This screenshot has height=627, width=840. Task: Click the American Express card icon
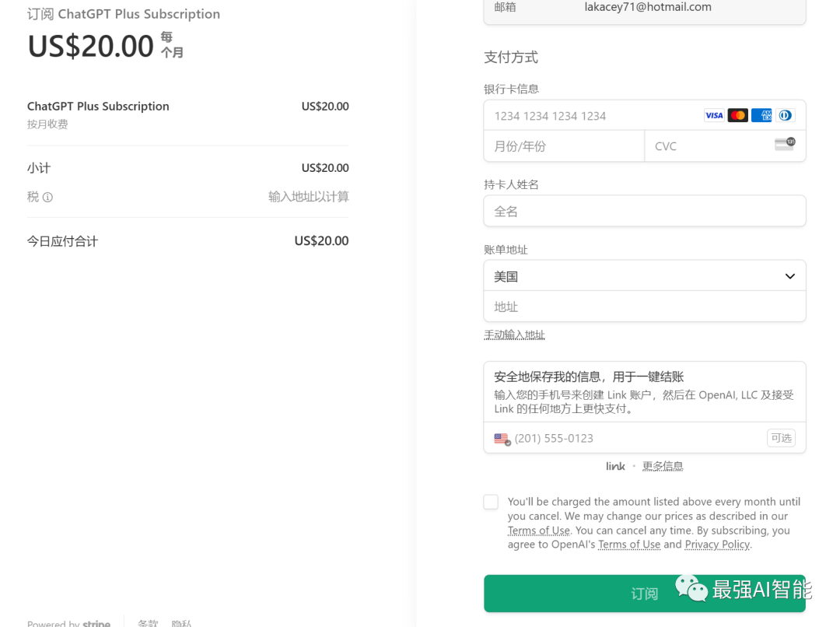761,116
